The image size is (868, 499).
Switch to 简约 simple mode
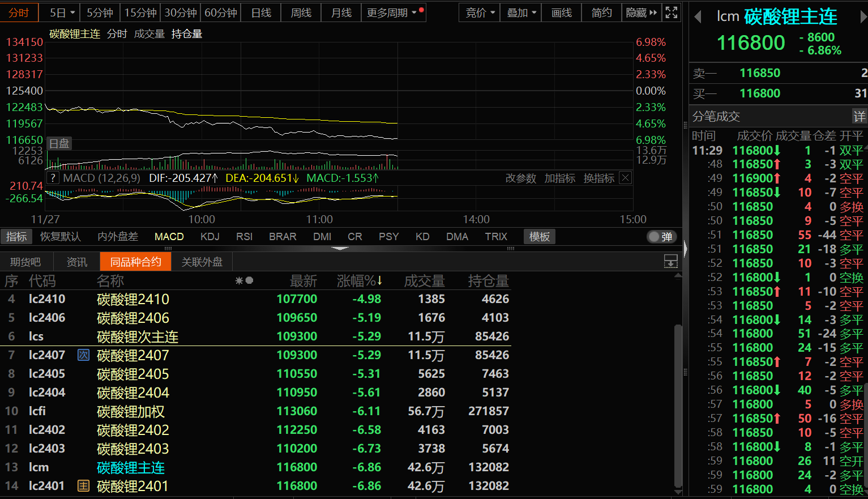tap(601, 12)
